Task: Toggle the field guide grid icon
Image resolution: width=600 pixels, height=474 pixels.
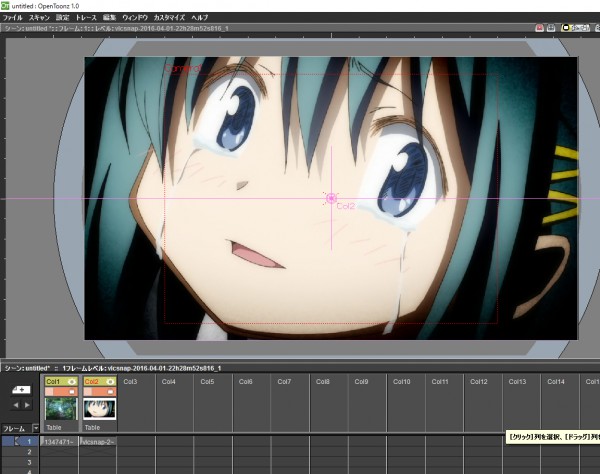Action: 551,28
